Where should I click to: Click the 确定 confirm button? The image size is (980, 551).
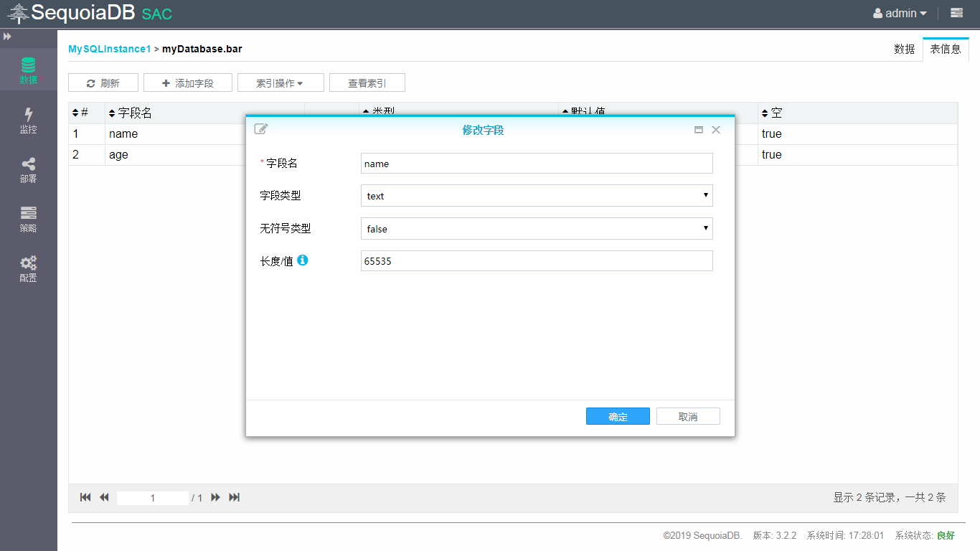618,417
